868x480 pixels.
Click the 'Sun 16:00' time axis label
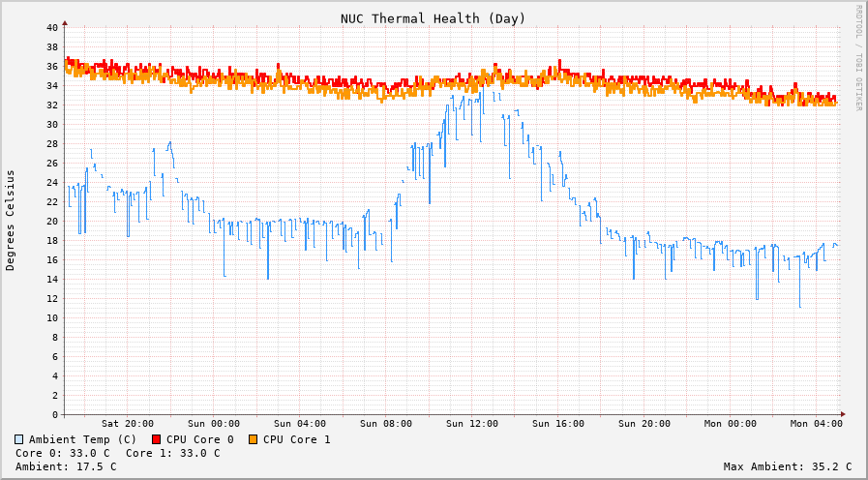point(558,424)
